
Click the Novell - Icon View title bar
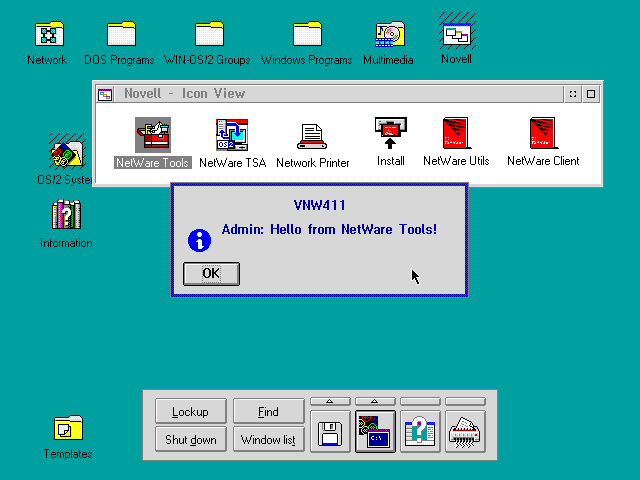click(338, 94)
